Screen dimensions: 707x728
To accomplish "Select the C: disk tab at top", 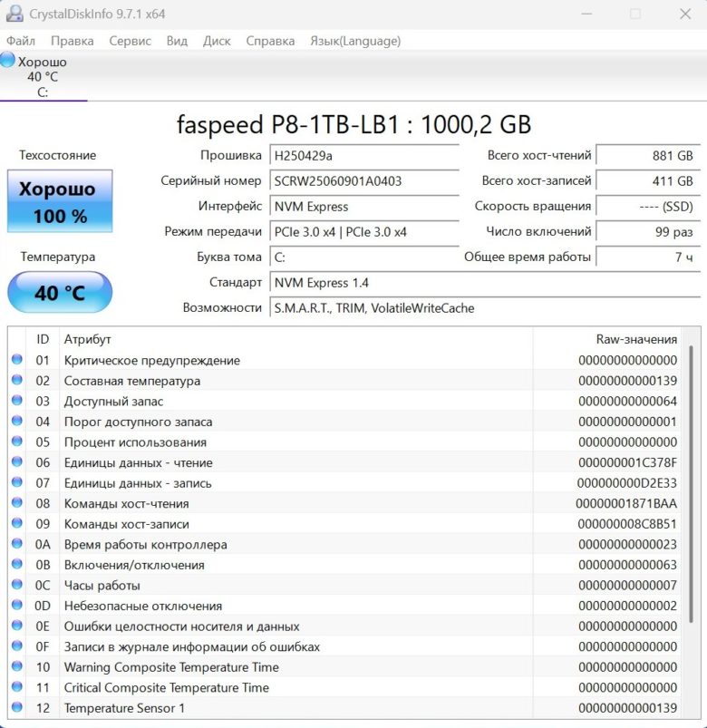I will [x=43, y=76].
